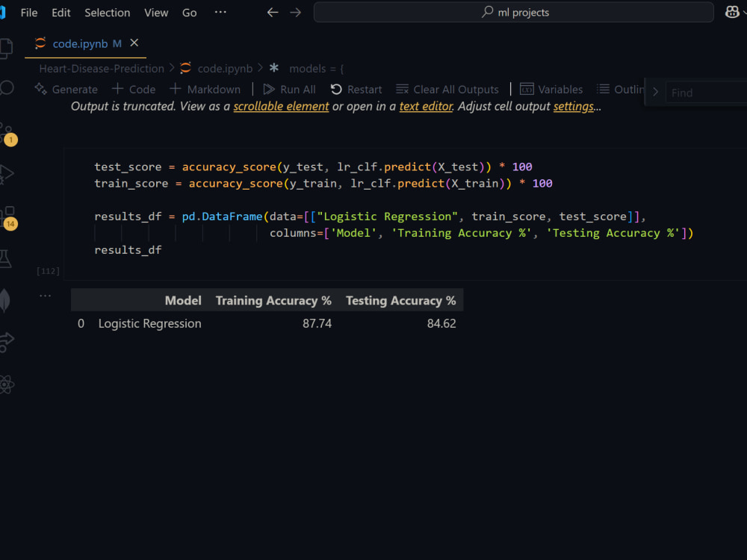The image size is (747, 560).
Task: Show more menus via ellipsis
Action: [220, 12]
